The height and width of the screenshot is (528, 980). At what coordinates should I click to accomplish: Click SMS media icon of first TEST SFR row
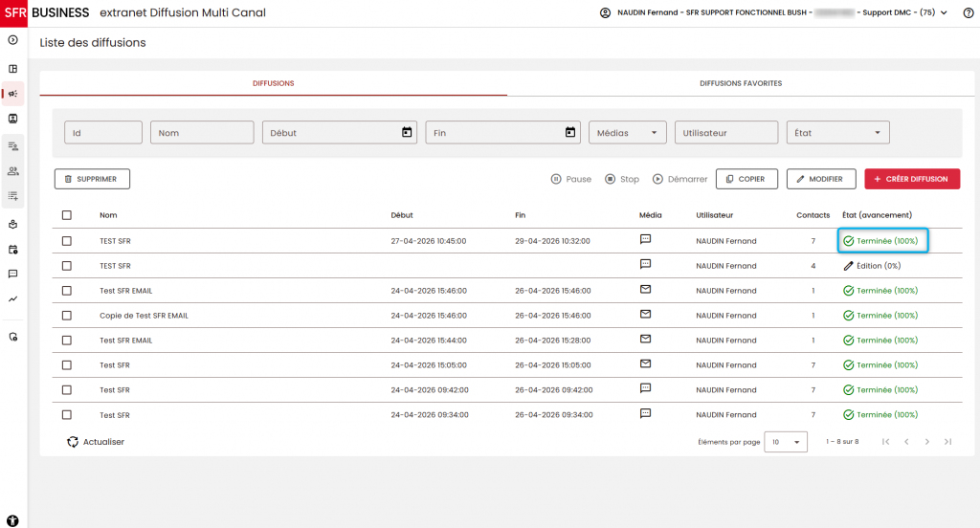[646, 239]
